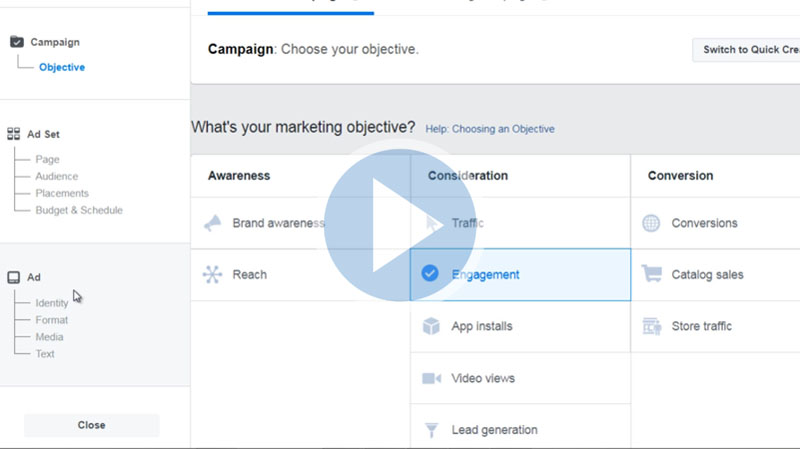Click the Campaign checkbox icon in sidebar
This screenshot has height=449, width=800.
click(x=16, y=42)
